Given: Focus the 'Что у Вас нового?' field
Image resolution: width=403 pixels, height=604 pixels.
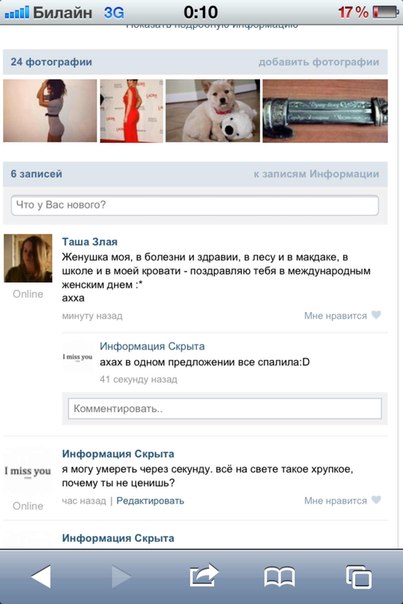Looking at the screenshot, I should click(195, 205).
